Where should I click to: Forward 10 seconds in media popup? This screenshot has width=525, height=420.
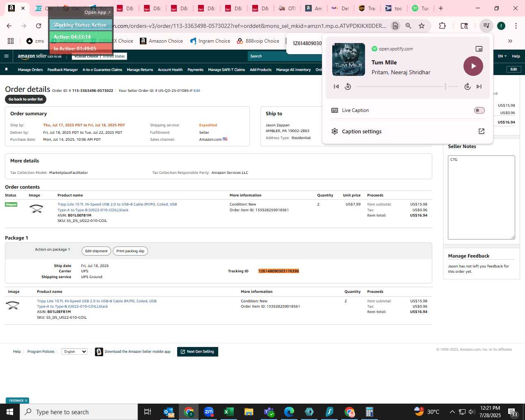click(467, 87)
